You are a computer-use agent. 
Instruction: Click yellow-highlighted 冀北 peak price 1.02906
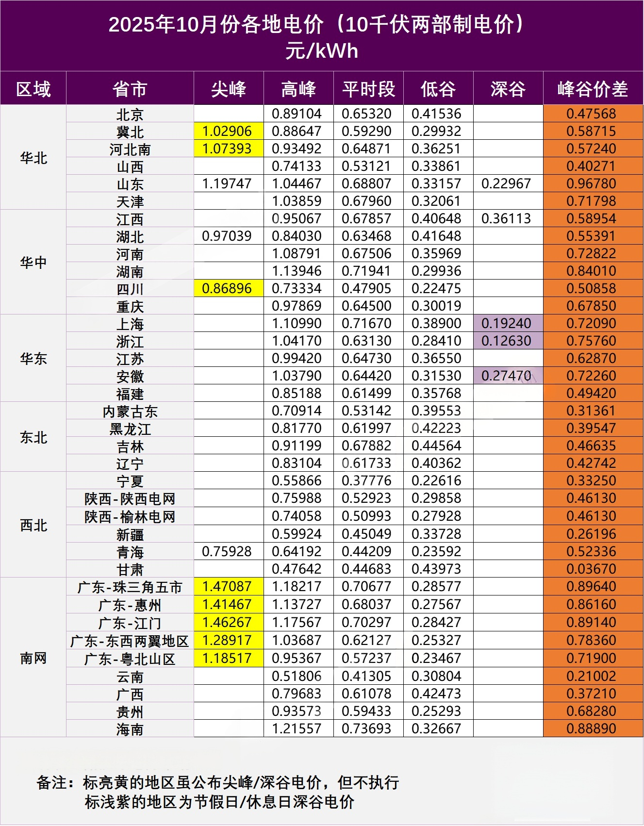click(x=227, y=132)
